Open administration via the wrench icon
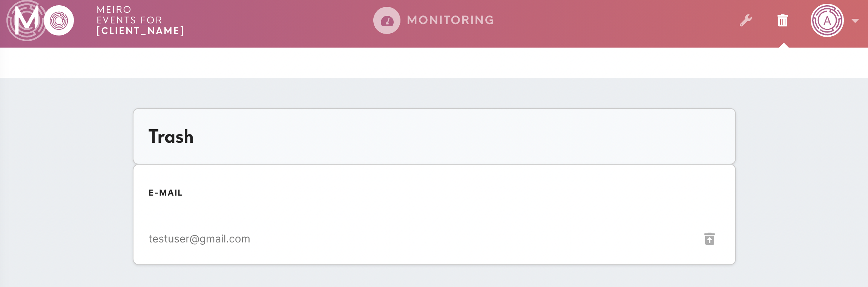The image size is (868, 287). click(x=745, y=20)
